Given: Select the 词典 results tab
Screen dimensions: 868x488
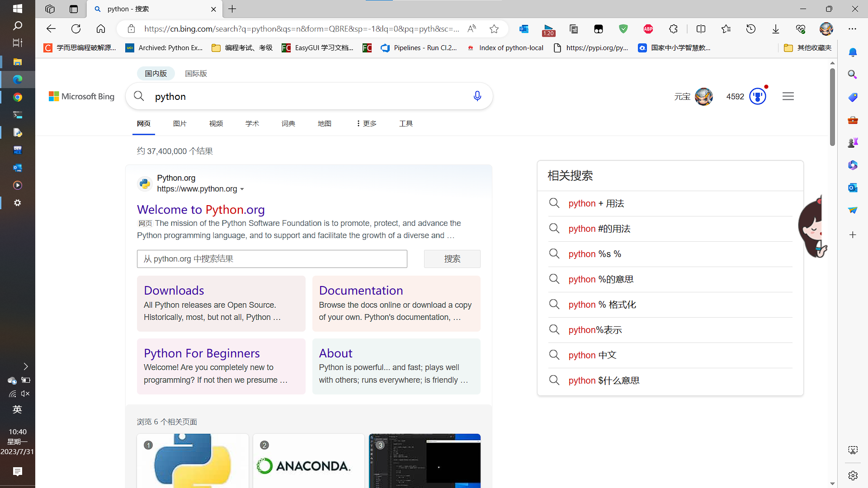Looking at the screenshot, I should pos(288,123).
